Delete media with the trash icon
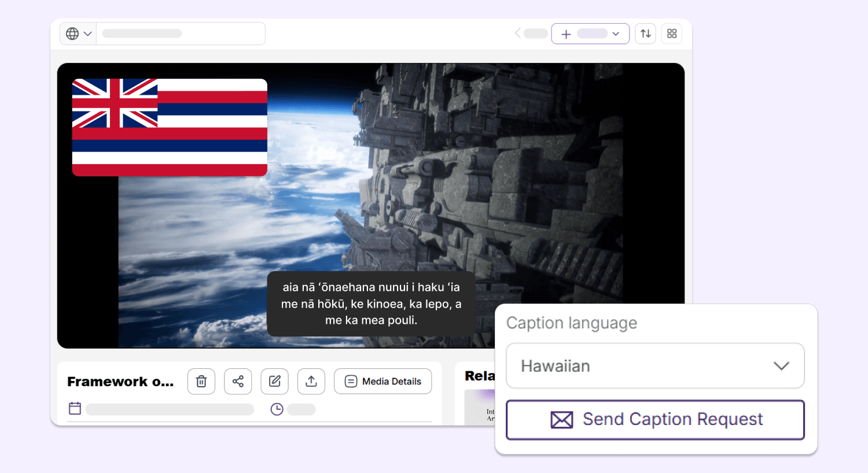 pyautogui.click(x=201, y=382)
